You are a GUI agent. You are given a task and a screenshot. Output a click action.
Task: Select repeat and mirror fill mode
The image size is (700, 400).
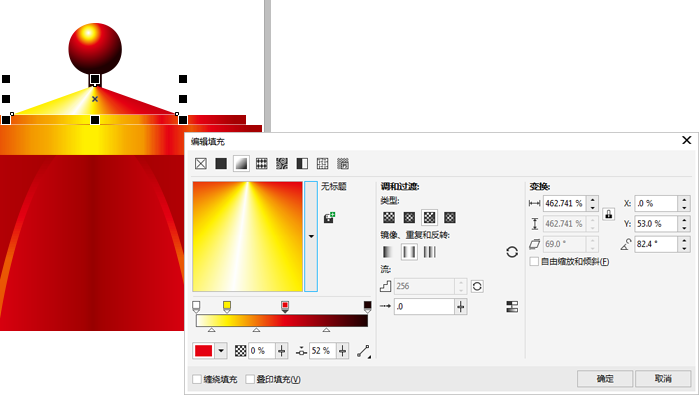click(409, 252)
